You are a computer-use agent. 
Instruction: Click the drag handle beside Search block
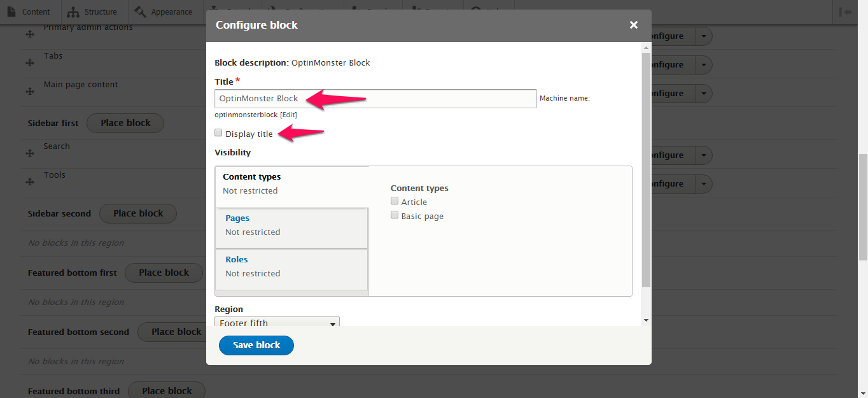[29, 153]
